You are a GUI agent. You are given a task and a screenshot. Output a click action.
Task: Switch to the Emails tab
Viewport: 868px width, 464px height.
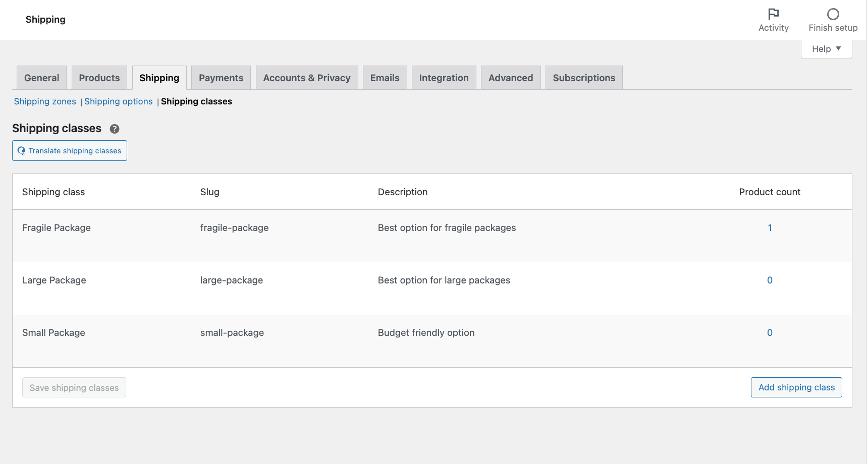[x=385, y=78]
